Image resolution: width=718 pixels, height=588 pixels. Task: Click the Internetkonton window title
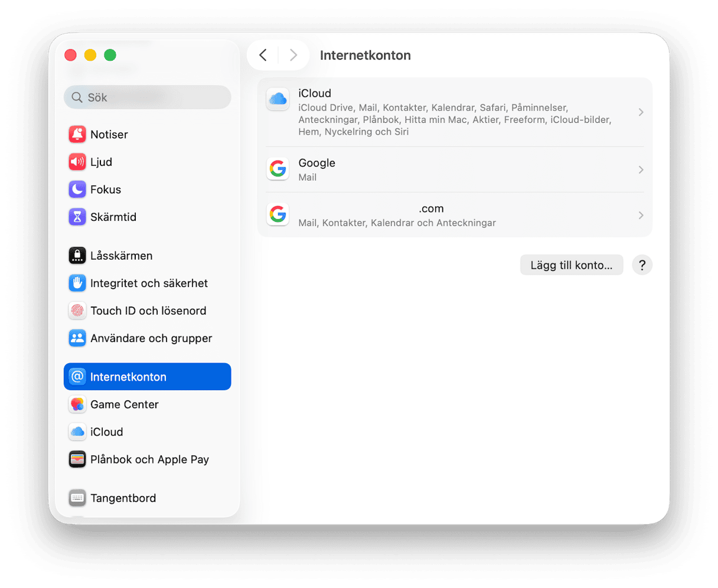tap(365, 55)
